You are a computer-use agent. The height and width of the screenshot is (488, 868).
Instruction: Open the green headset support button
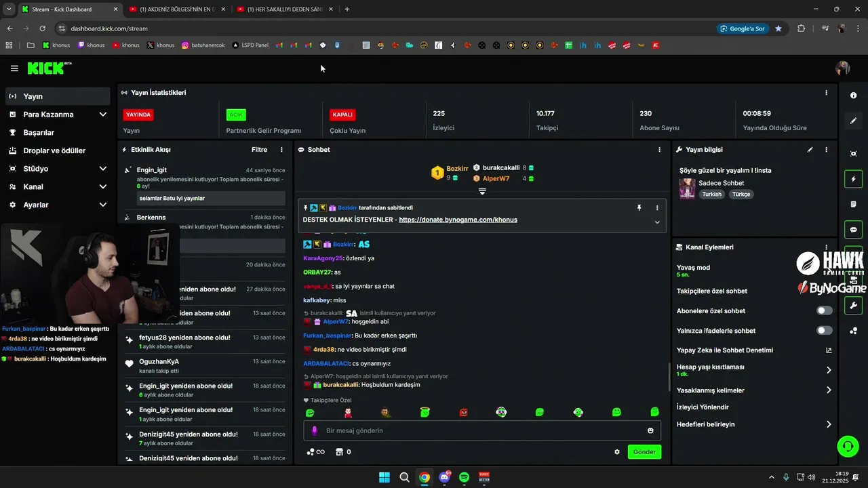[848, 446]
